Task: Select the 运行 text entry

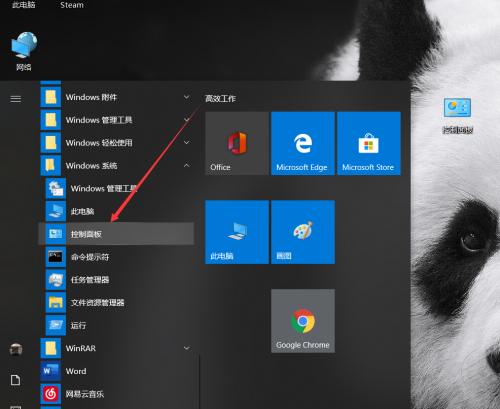Action: click(x=78, y=325)
